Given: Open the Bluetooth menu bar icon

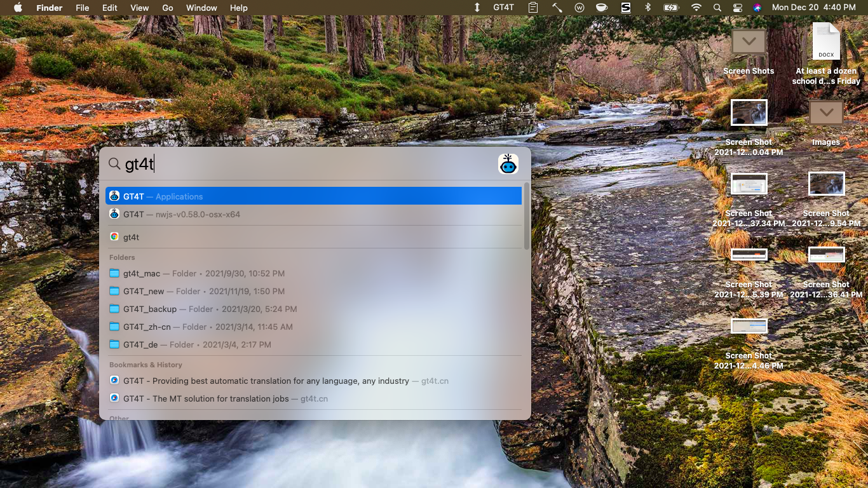Looking at the screenshot, I should coord(648,8).
